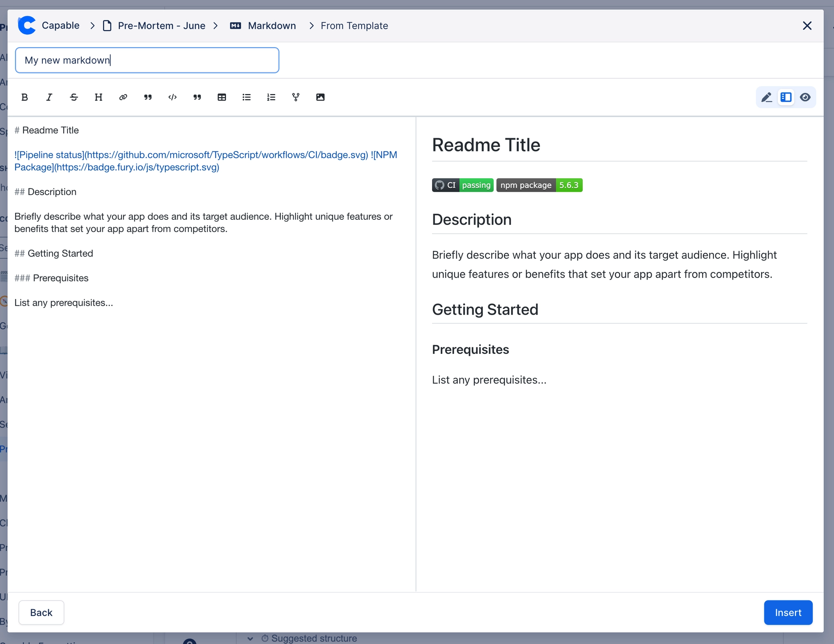Show preview-only mode
Image resolution: width=834 pixels, height=644 pixels.
805,97
